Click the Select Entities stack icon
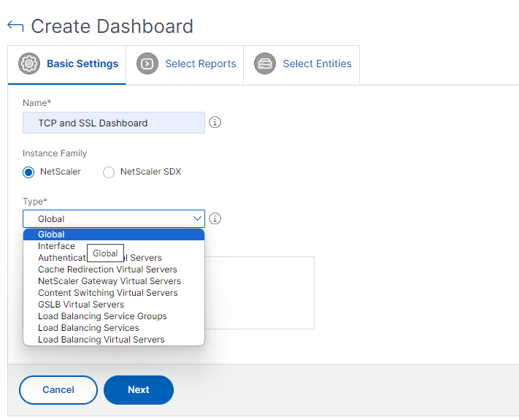 [265, 64]
